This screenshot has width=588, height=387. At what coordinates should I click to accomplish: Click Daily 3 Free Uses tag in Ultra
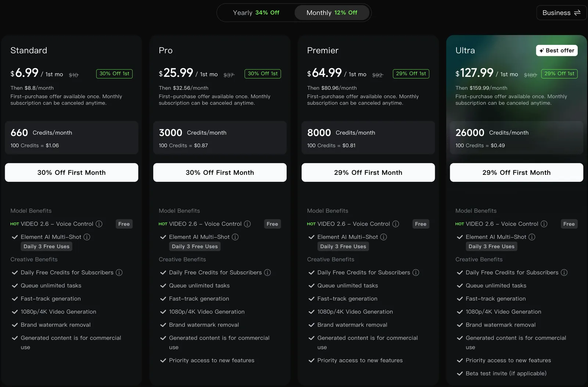point(491,246)
